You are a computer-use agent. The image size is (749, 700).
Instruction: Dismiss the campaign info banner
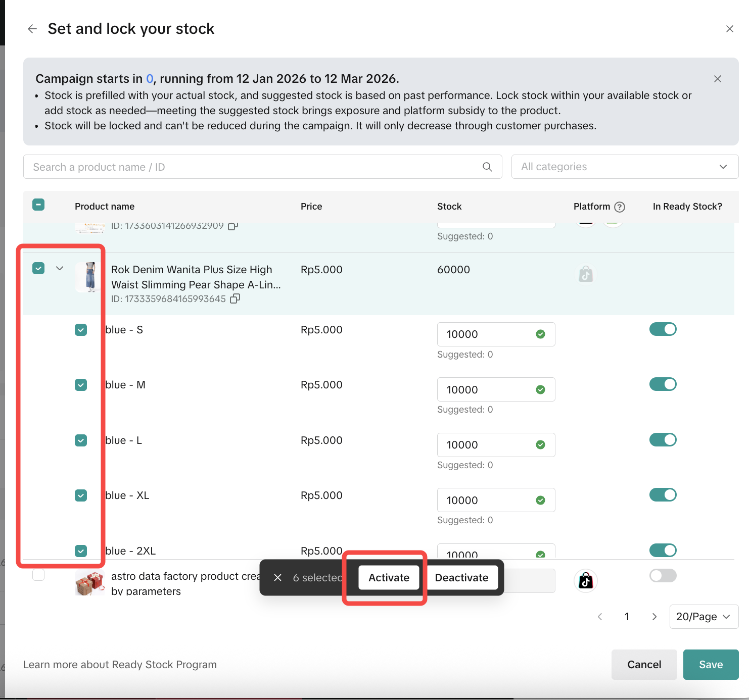tap(717, 79)
